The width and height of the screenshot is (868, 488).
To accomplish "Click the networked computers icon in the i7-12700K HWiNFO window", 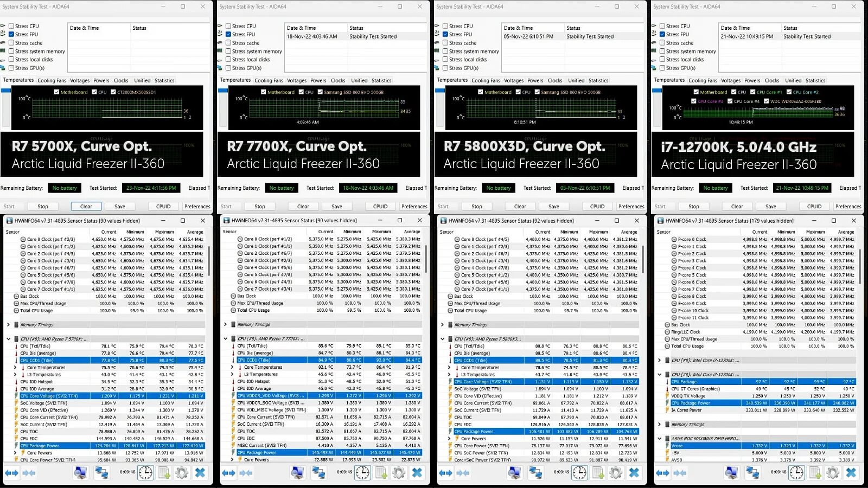I will point(752,473).
